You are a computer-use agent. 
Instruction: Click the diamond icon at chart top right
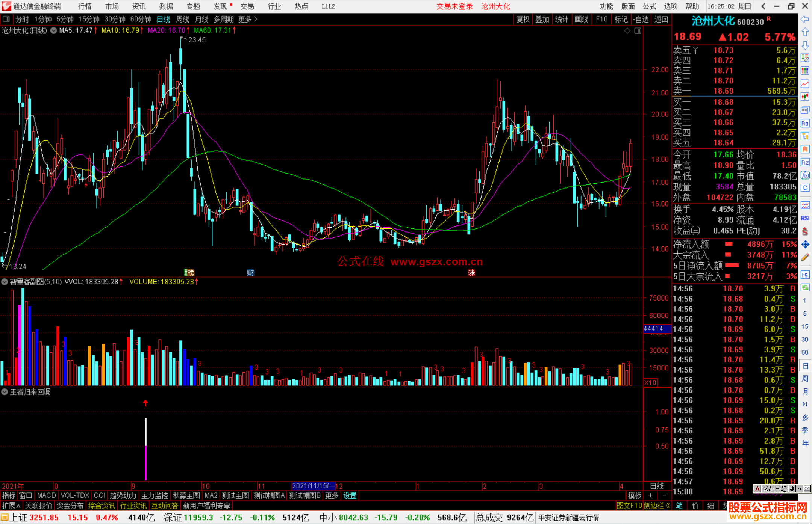click(x=627, y=31)
